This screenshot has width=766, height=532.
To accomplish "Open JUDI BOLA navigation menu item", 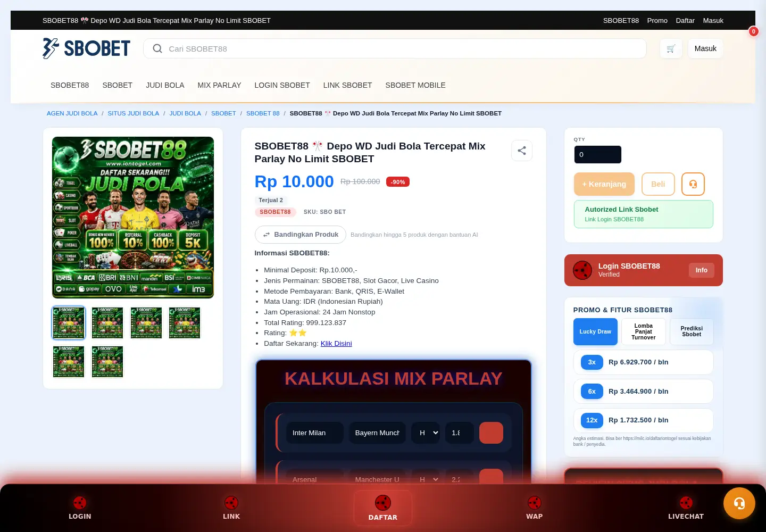I will 165,85.
